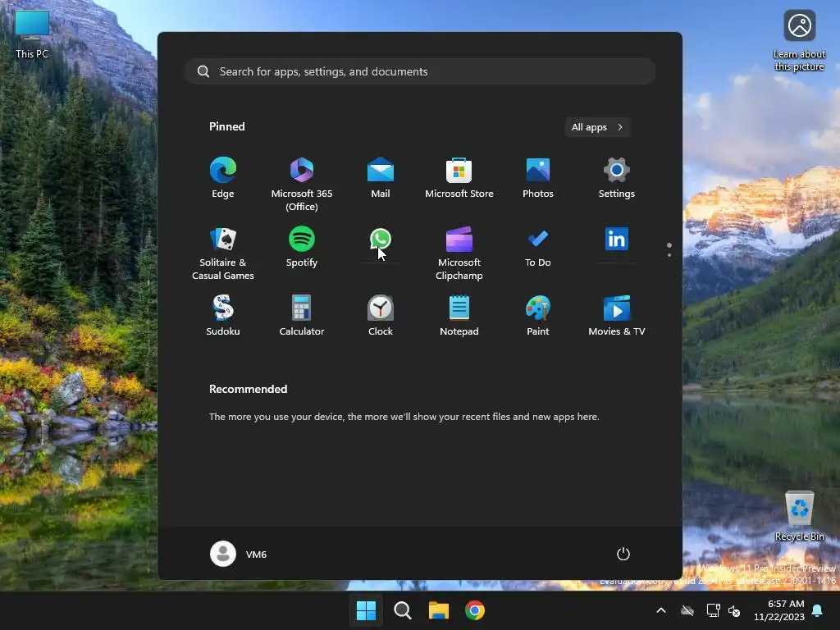Screen dimensions: 840x630
Task: Open the Edge browser from pinned apps
Action: pos(223,178)
